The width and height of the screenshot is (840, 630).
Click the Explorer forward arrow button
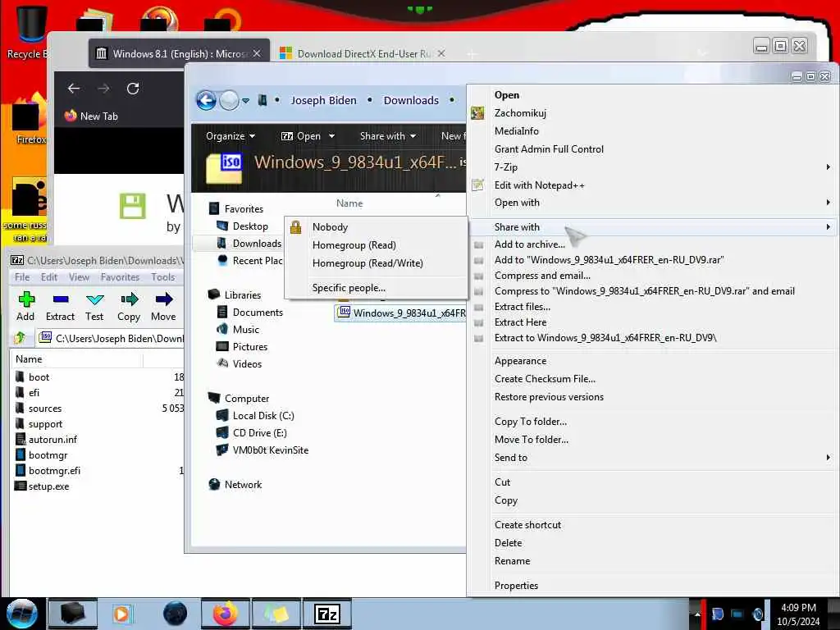230,100
